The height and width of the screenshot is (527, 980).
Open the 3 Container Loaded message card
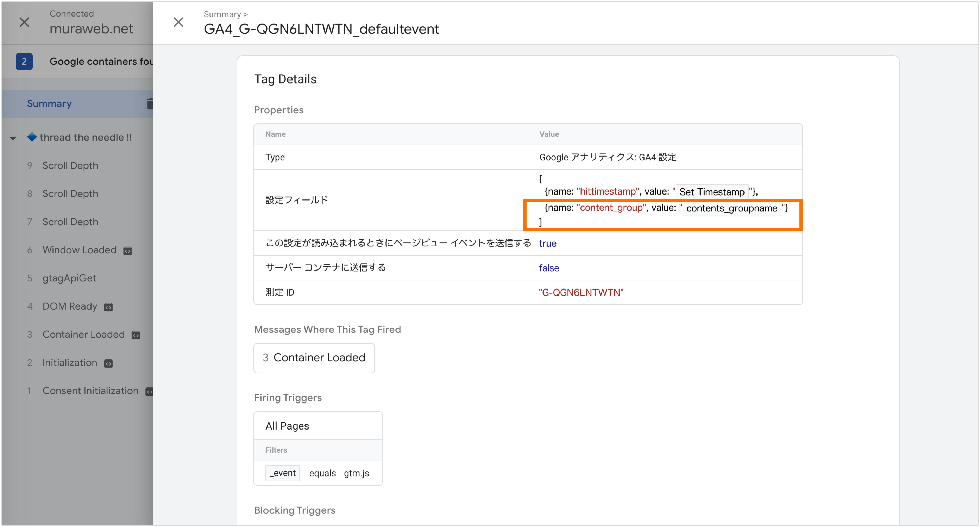(x=314, y=358)
